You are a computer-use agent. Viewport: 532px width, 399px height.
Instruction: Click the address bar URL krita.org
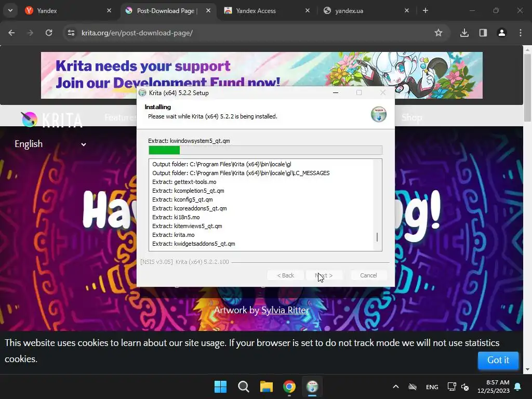(x=137, y=33)
